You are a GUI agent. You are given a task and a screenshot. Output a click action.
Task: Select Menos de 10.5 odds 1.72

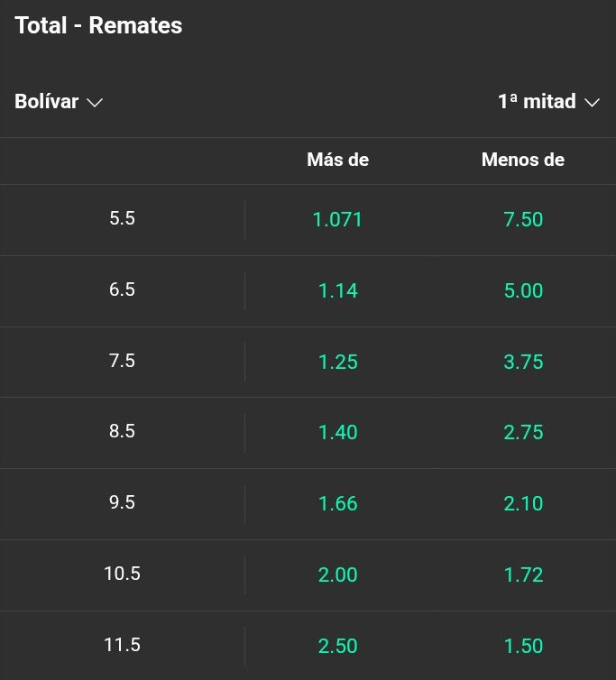[523, 574]
